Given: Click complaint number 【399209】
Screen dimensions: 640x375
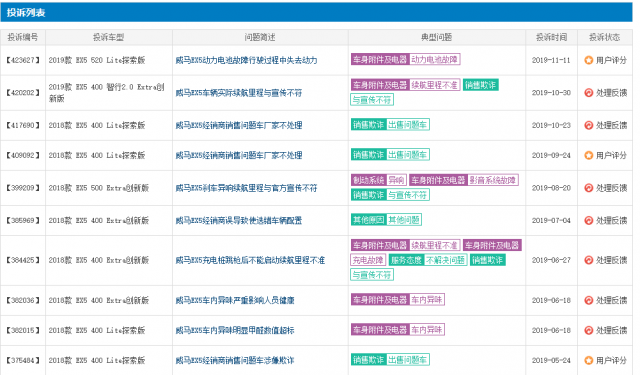Looking at the screenshot, I should (23, 188).
